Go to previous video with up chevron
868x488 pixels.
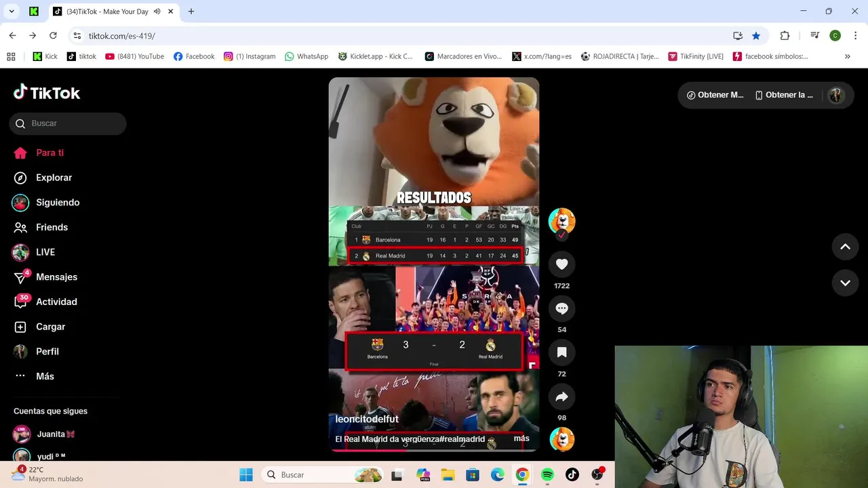click(845, 247)
